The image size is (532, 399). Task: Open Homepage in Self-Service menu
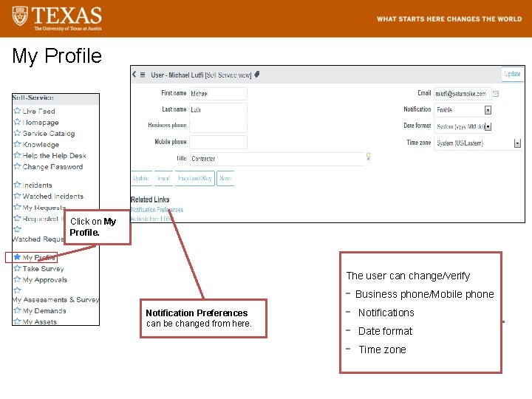pyautogui.click(x=41, y=123)
